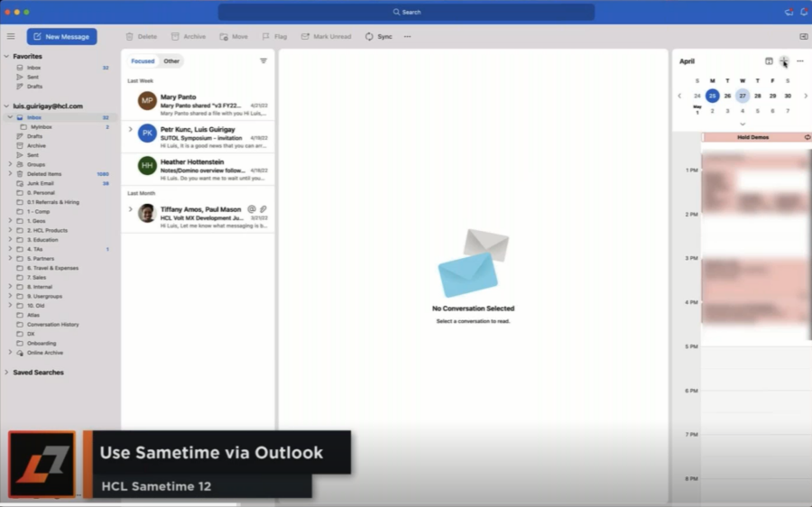The width and height of the screenshot is (812, 507).
Task: Open the calendar pane more options ellipsis
Action: click(x=800, y=61)
